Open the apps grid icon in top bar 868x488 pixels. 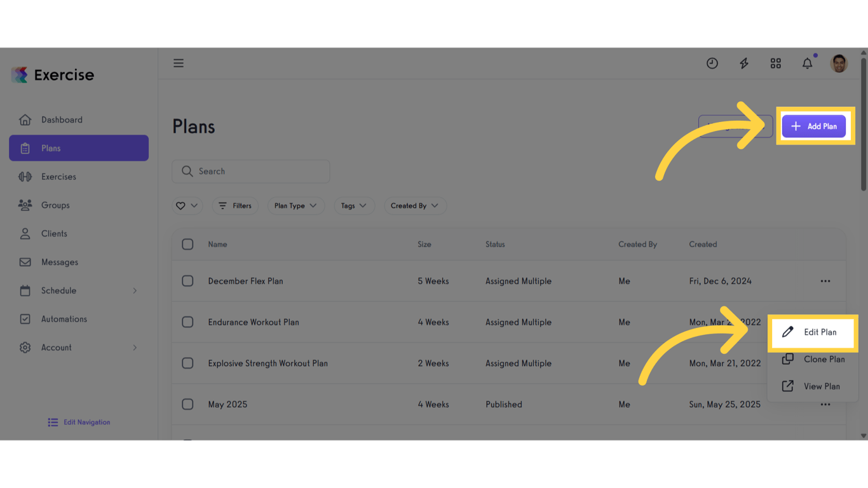tap(775, 63)
